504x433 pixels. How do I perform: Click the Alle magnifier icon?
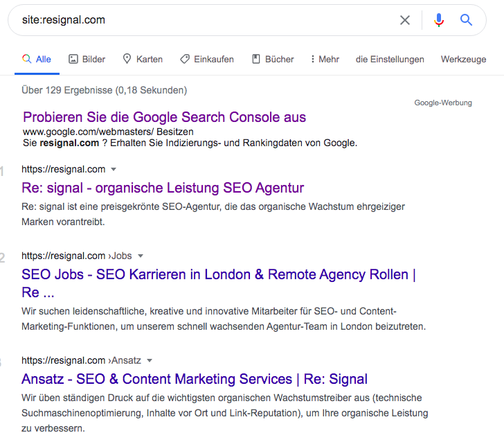tap(27, 59)
